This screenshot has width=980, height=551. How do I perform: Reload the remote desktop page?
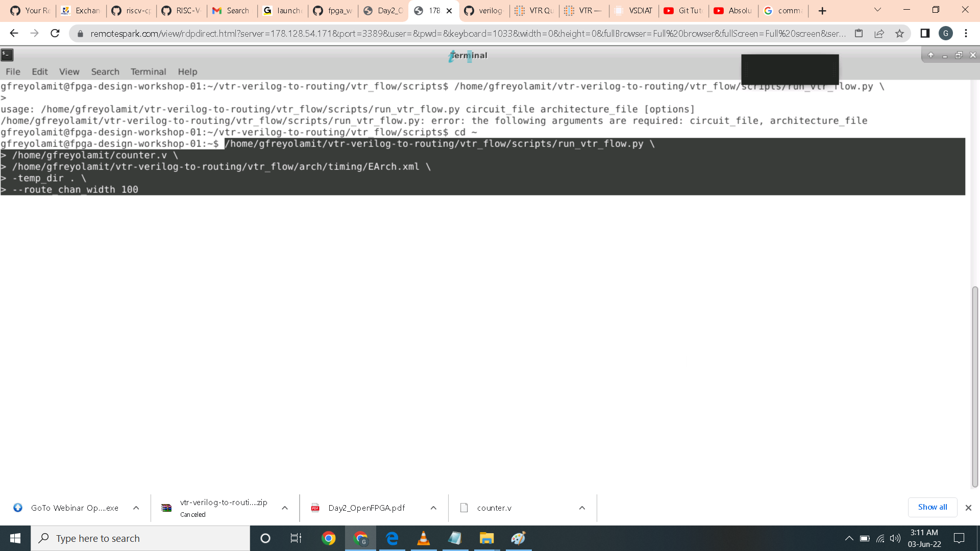(55, 34)
